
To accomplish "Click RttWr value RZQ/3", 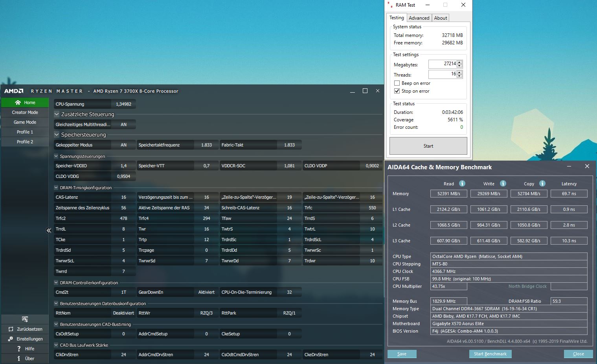I will pyautogui.click(x=206, y=313).
